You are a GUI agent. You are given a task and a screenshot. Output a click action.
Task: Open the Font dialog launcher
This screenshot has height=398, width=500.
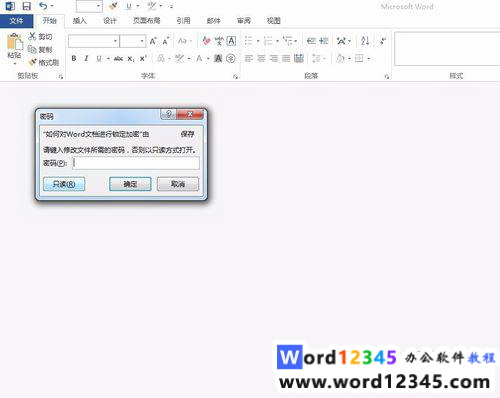236,77
